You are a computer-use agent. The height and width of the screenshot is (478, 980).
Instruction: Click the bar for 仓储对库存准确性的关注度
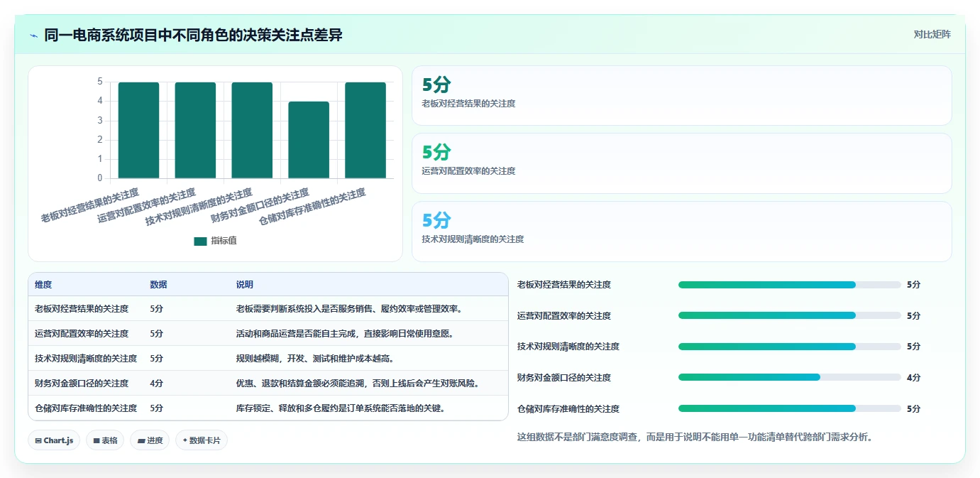pos(365,130)
